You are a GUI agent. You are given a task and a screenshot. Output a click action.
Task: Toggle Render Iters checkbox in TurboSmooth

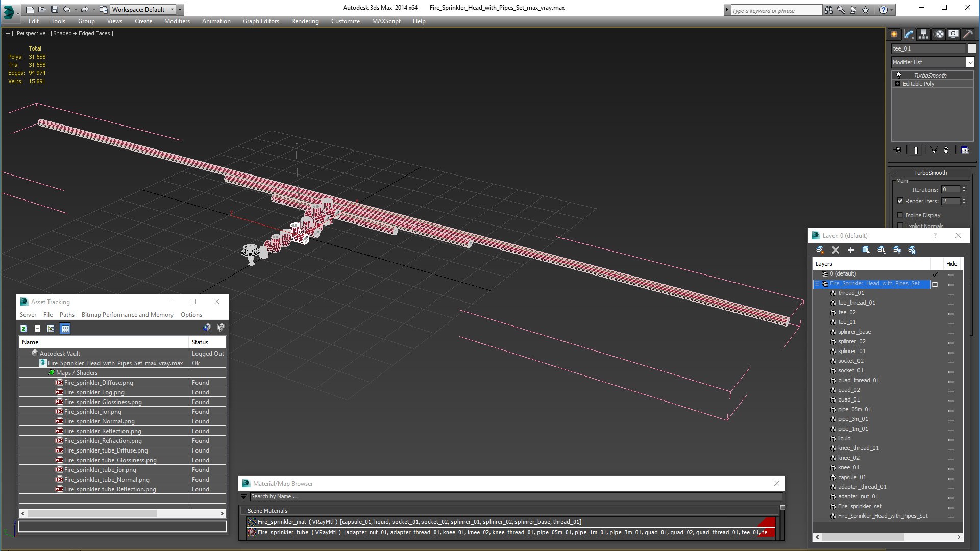[x=900, y=201]
